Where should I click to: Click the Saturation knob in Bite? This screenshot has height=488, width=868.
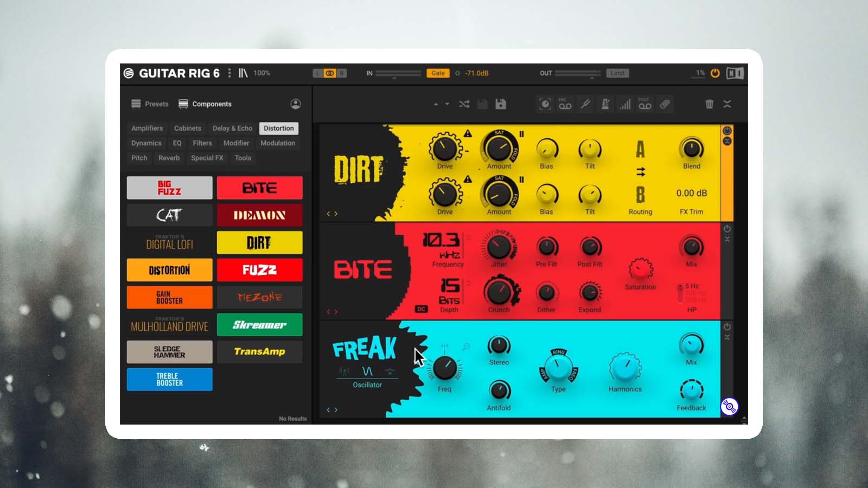(641, 269)
